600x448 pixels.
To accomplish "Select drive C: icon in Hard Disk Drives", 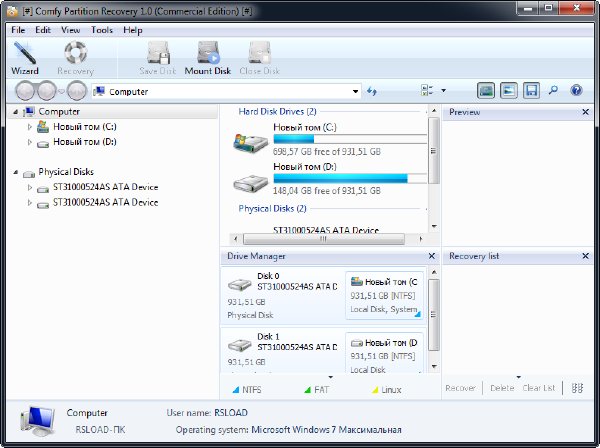I will tap(251, 143).
